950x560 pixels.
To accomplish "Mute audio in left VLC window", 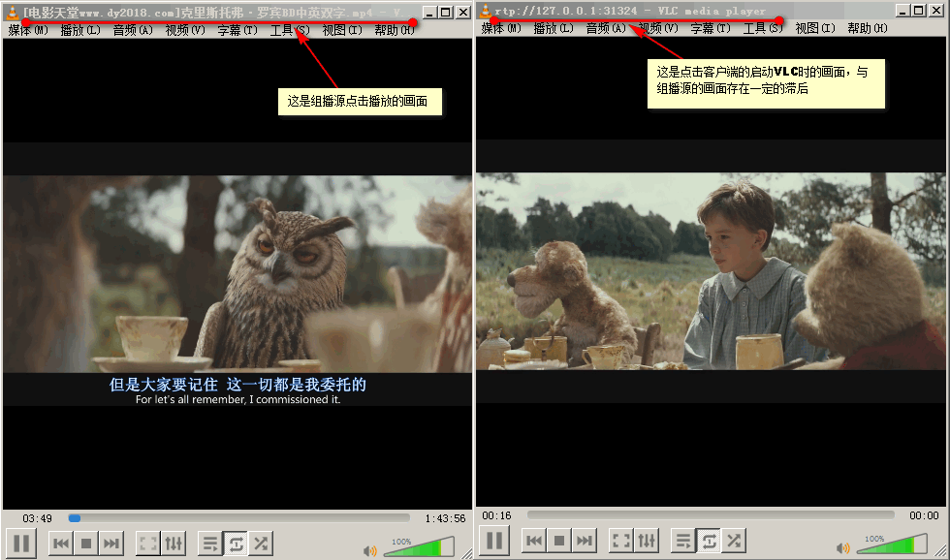I will click(369, 550).
